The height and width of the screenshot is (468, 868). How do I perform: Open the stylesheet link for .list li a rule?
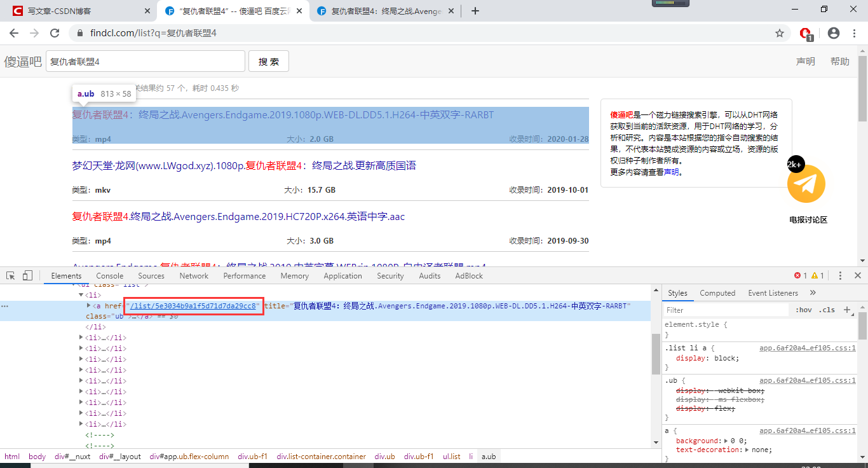pyautogui.click(x=808, y=348)
